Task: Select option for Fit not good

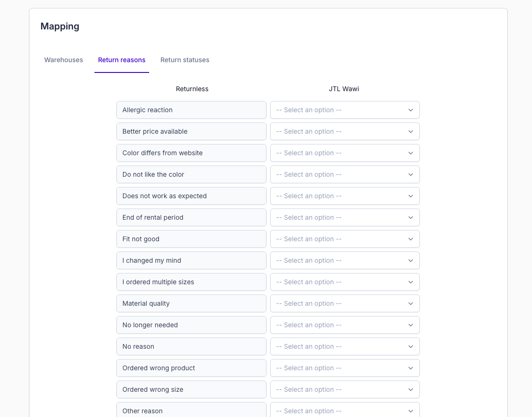Action: point(345,239)
